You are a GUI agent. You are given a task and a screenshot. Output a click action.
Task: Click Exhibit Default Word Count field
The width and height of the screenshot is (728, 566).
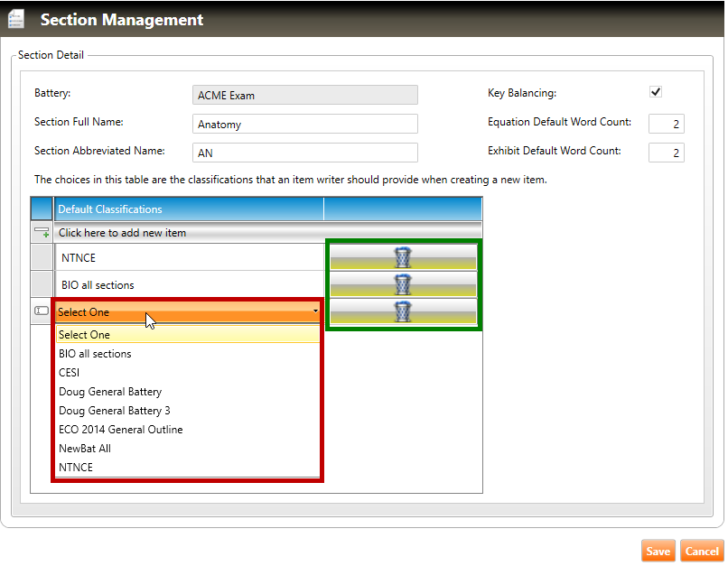[666, 153]
